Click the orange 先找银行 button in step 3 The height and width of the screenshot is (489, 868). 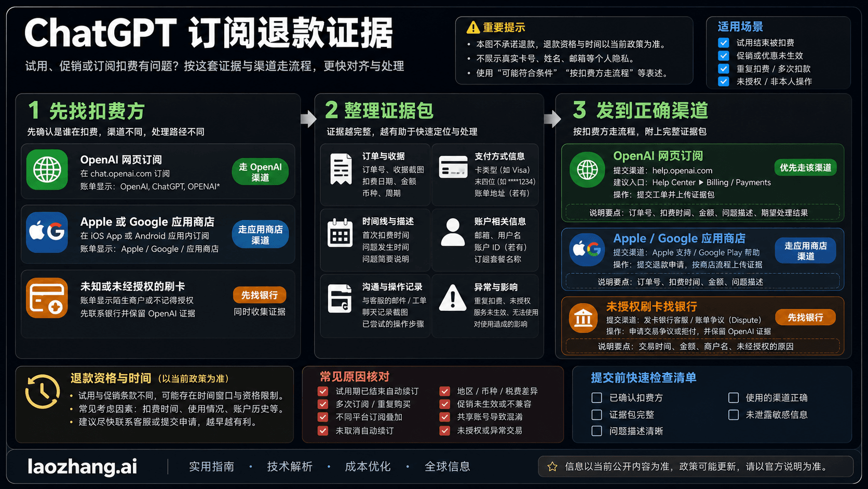pos(805,317)
